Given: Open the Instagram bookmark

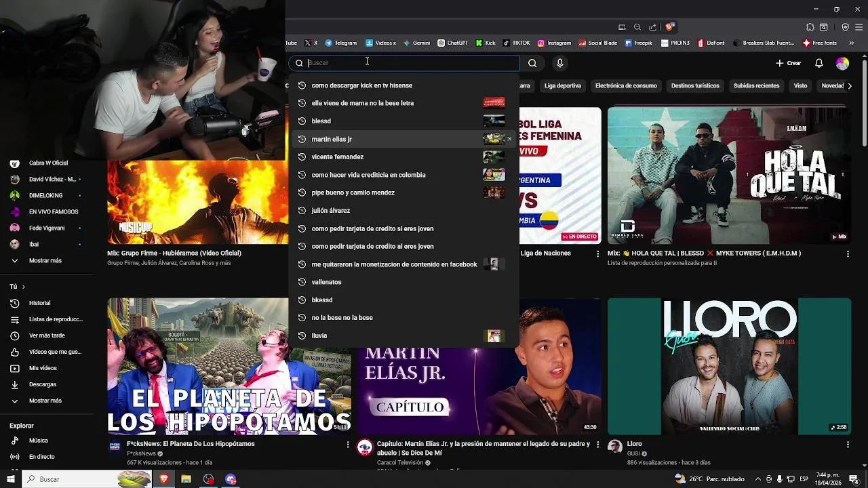Looking at the screenshot, I should click(554, 43).
